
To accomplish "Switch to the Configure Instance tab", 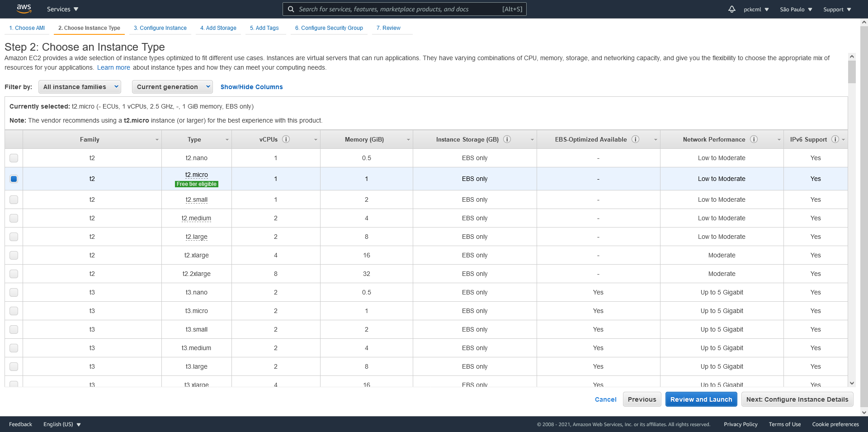I will pyautogui.click(x=160, y=28).
